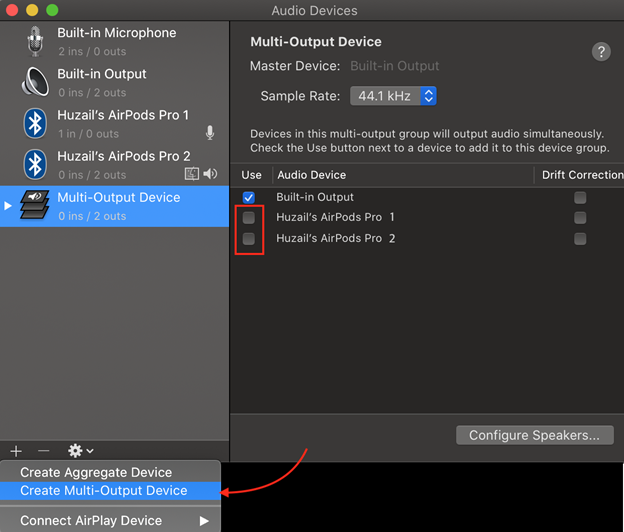Enable Drift Correction for AirPods Pro 2
The height and width of the screenshot is (532, 624).
tap(580, 239)
